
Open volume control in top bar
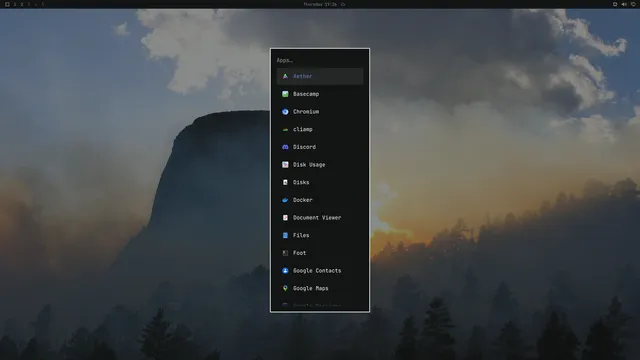coord(624,4)
